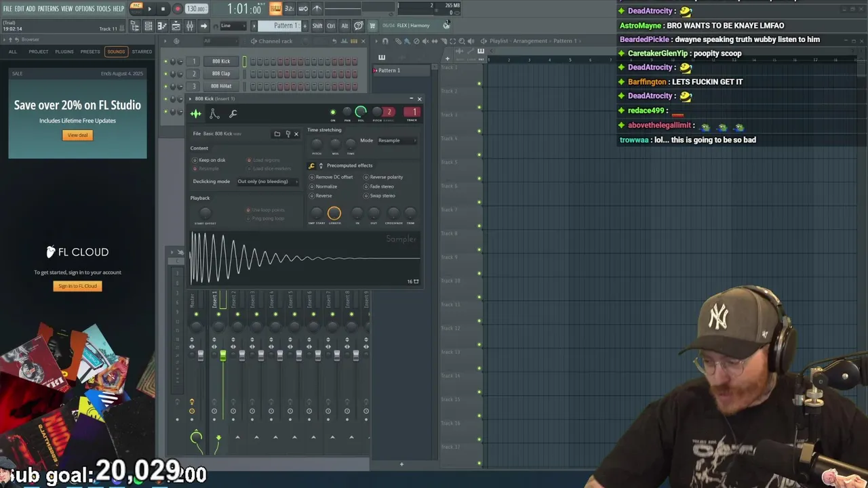Click the View deal button
Image resolution: width=868 pixels, height=488 pixels.
(x=77, y=135)
